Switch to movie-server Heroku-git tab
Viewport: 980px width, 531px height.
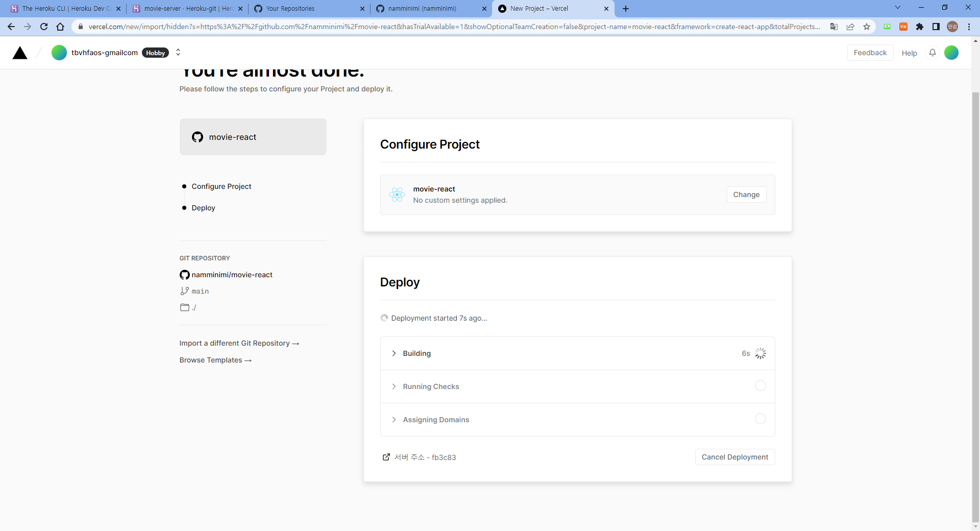click(x=186, y=9)
